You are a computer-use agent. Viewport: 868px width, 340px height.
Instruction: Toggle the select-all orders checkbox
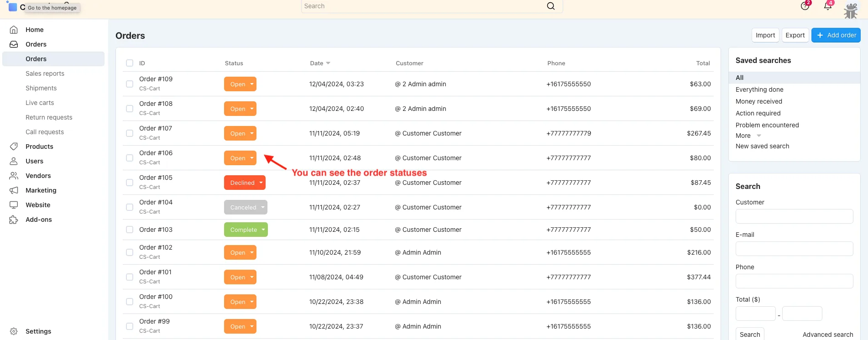[130, 63]
